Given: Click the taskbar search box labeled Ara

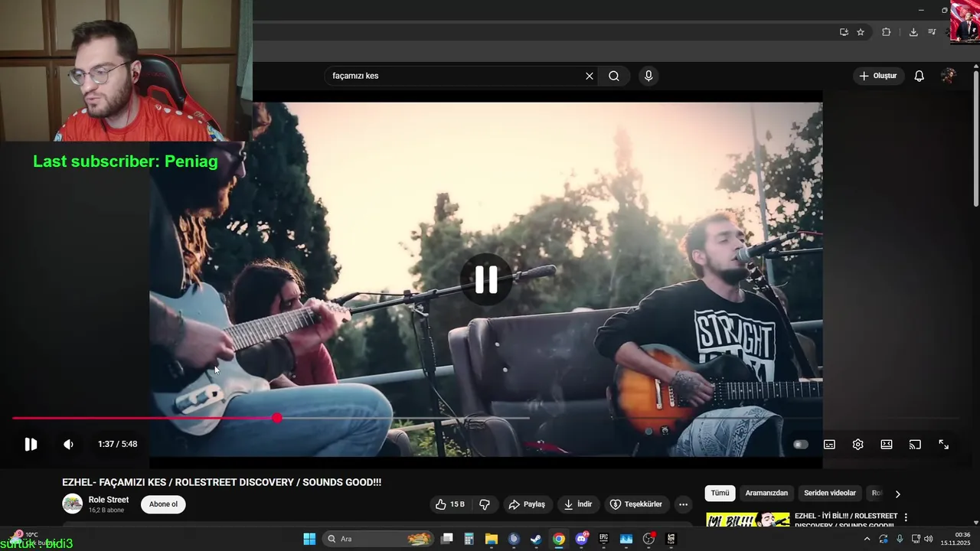Looking at the screenshot, I should click(378, 539).
